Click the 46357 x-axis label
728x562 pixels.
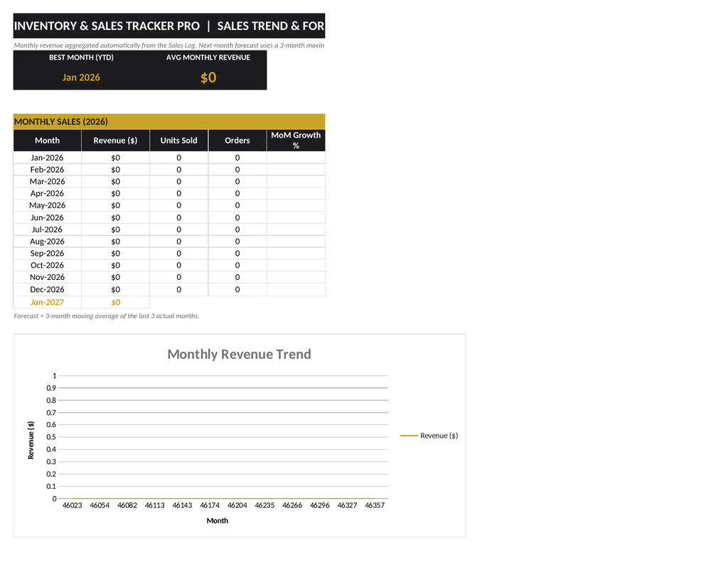pyautogui.click(x=375, y=505)
